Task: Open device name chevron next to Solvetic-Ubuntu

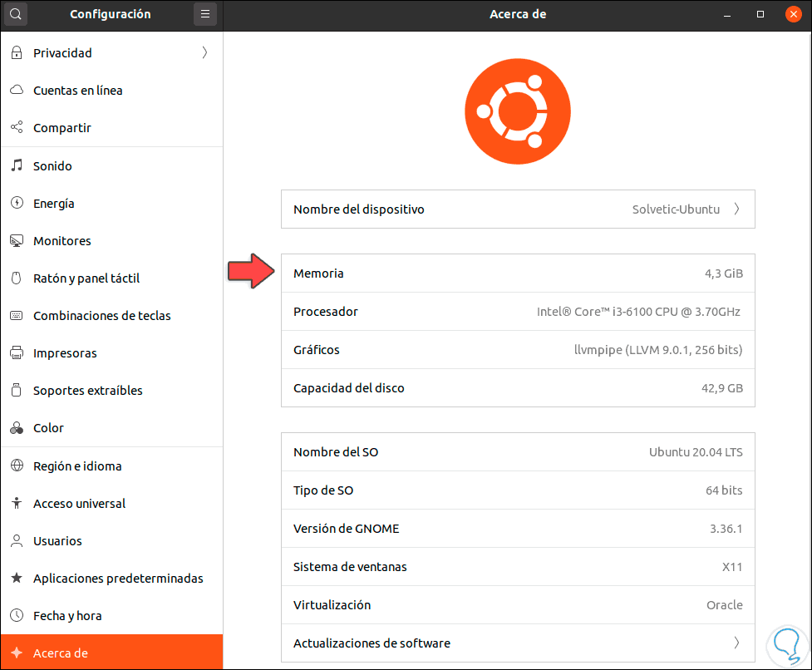Action: tap(736, 209)
